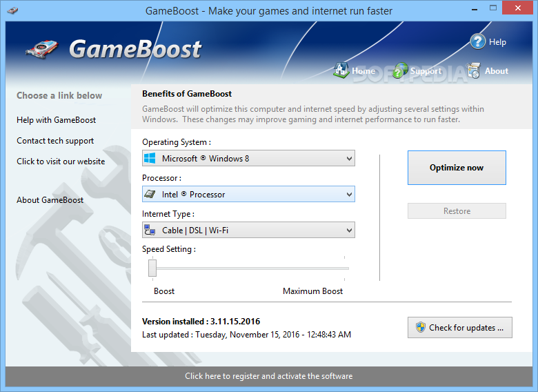Viewport: 538px width, 392px height.
Task: Open the Support navigation label
Action: (x=426, y=71)
